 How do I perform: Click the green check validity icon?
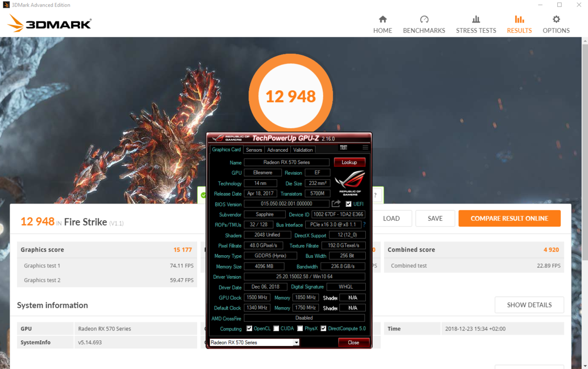pyautogui.click(x=203, y=195)
